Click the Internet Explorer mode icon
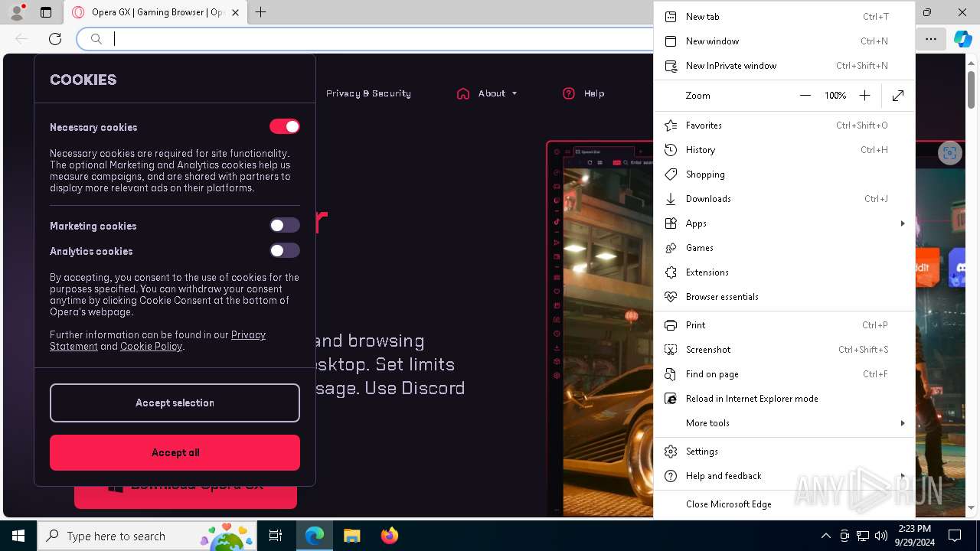The width and height of the screenshot is (980, 551). 671,399
